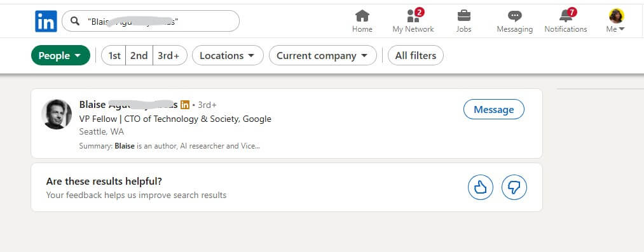Expand the Current company dropdown

[x=322, y=55]
